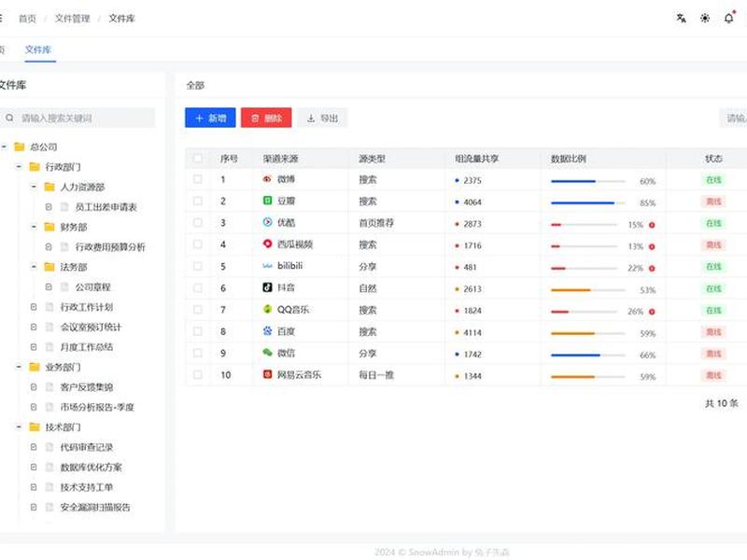
Task: Collapse the 业务部门 tree node
Action: [19, 367]
